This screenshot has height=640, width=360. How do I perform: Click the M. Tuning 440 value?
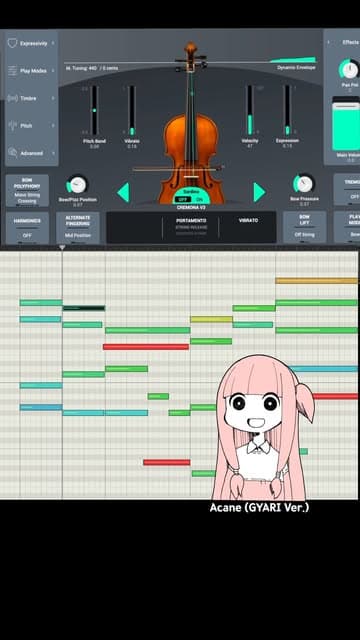[x=92, y=68]
